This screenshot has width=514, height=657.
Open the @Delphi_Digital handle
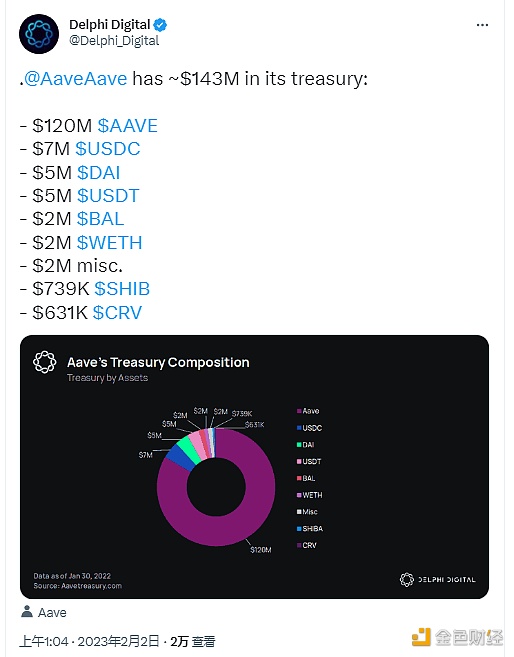click(114, 41)
